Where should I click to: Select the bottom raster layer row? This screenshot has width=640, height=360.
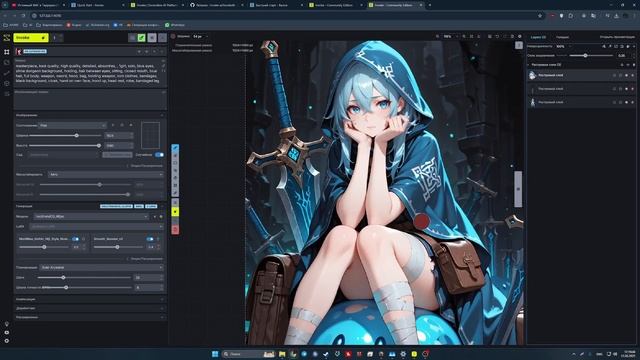pos(581,102)
